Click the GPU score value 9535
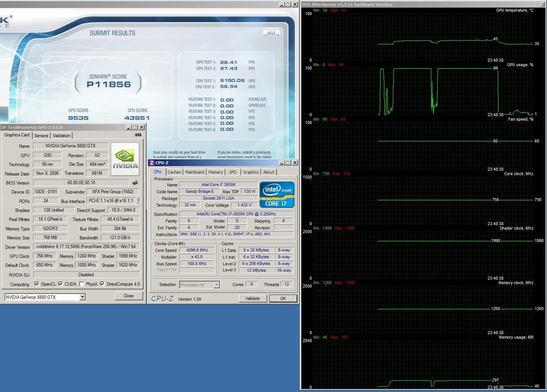The image size is (547, 392). (x=78, y=118)
